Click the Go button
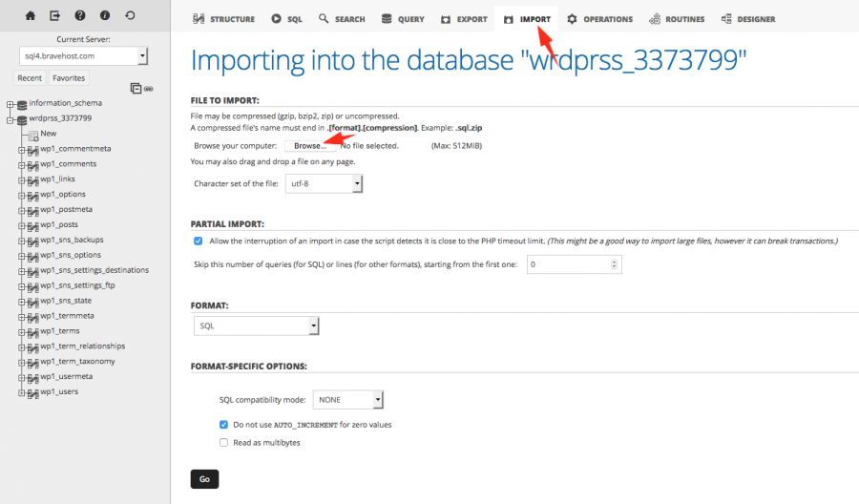 click(x=204, y=479)
